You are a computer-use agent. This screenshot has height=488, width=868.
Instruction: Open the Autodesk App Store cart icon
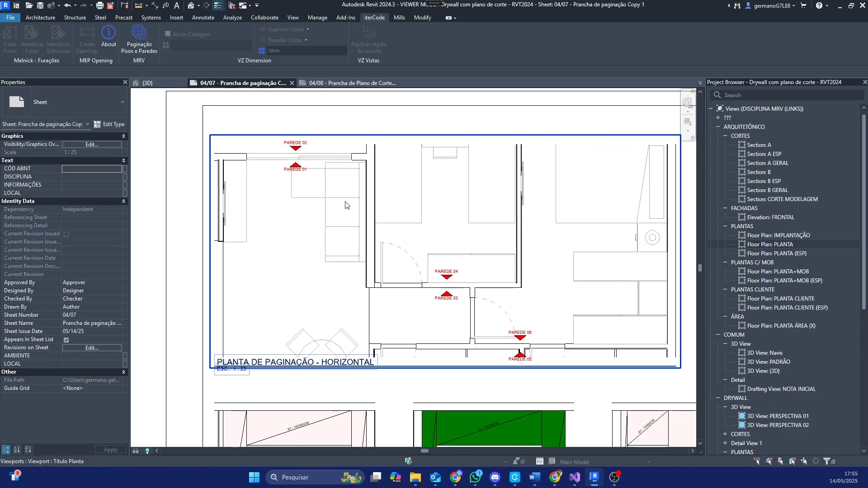point(803,5)
